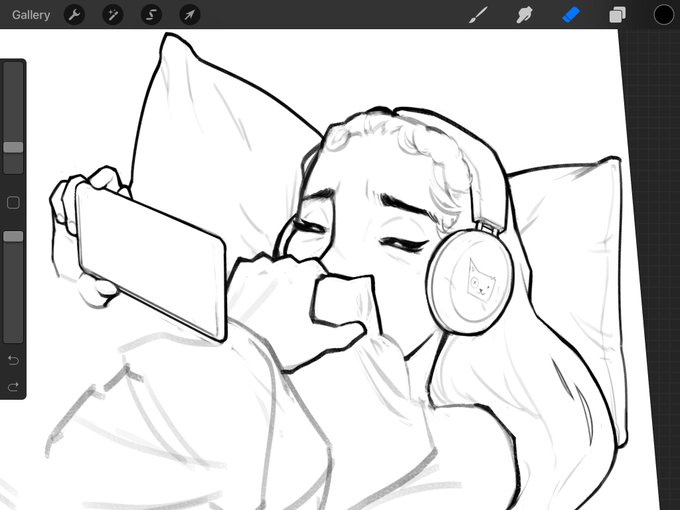Select the Paint brush tool
This screenshot has width=680, height=510.
[478, 15]
